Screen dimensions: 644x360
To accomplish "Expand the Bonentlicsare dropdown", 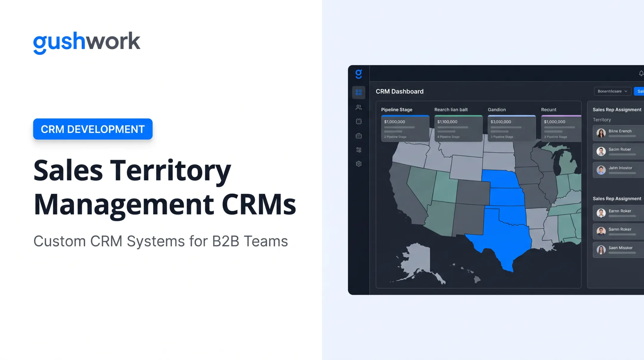I will click(612, 91).
